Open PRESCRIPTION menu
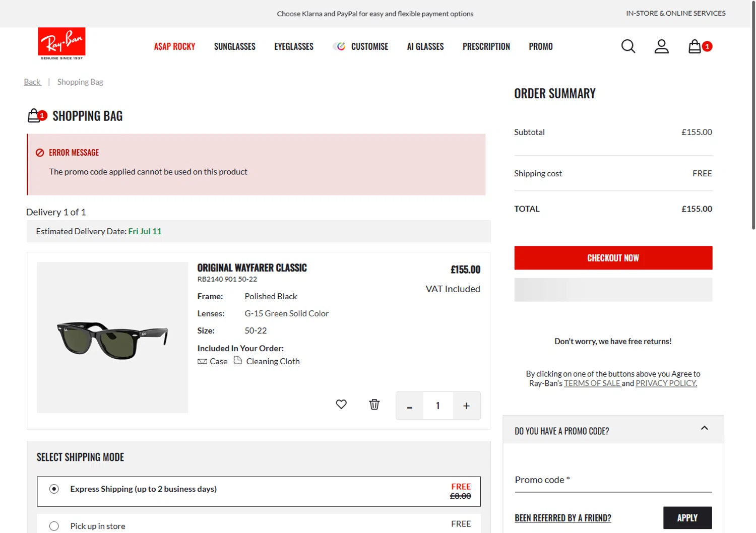756x533 pixels. click(486, 46)
